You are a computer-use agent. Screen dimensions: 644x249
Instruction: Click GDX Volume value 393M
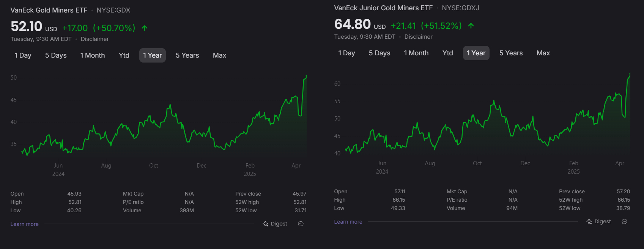[187, 210]
